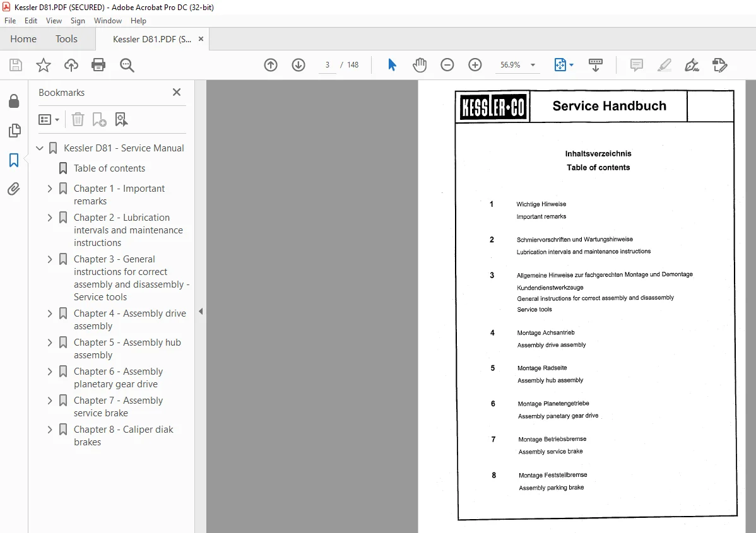Close the Bookmarks panel

(177, 92)
